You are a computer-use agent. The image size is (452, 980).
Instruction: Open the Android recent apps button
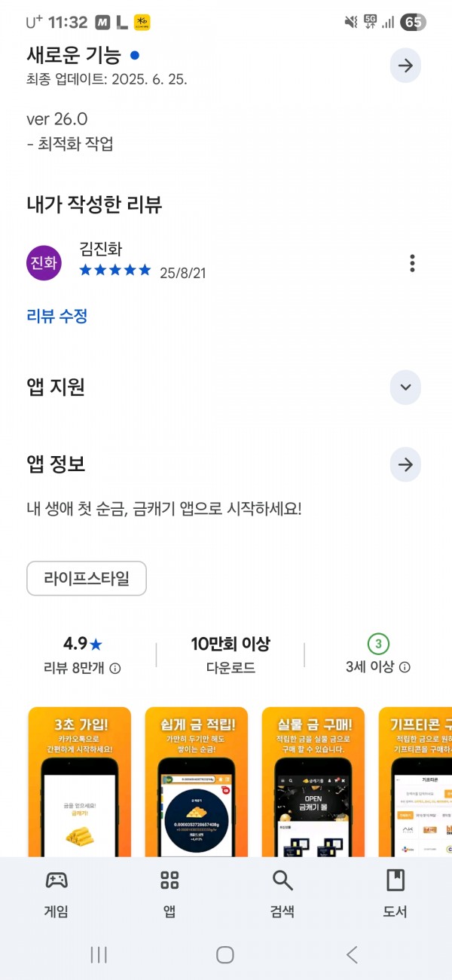(x=99, y=954)
